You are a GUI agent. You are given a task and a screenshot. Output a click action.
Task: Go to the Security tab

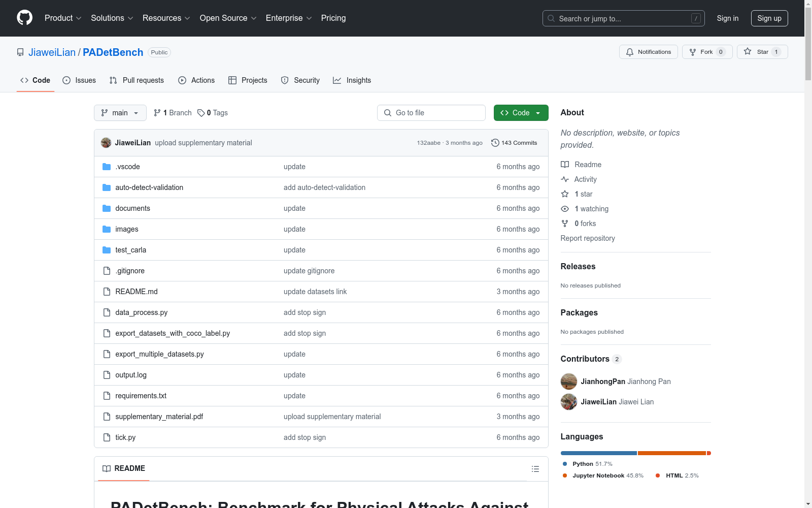click(300, 80)
